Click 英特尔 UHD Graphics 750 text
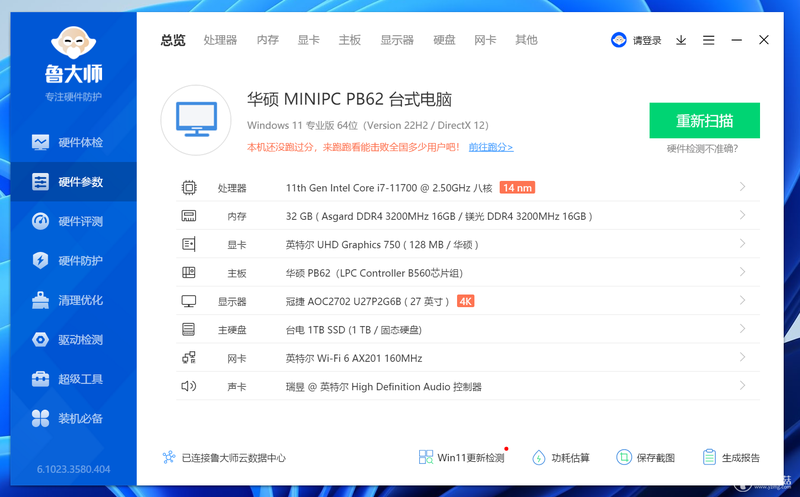The image size is (800, 497). [382, 245]
